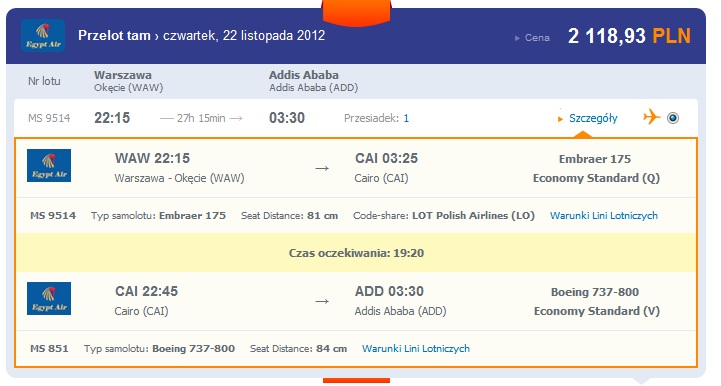Collapse the Szczegóły flight details
The width and height of the screenshot is (721, 386).
tap(593, 118)
